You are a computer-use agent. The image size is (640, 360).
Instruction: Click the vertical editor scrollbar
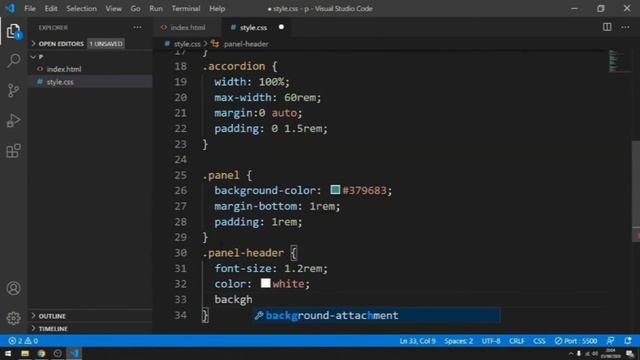point(636,190)
